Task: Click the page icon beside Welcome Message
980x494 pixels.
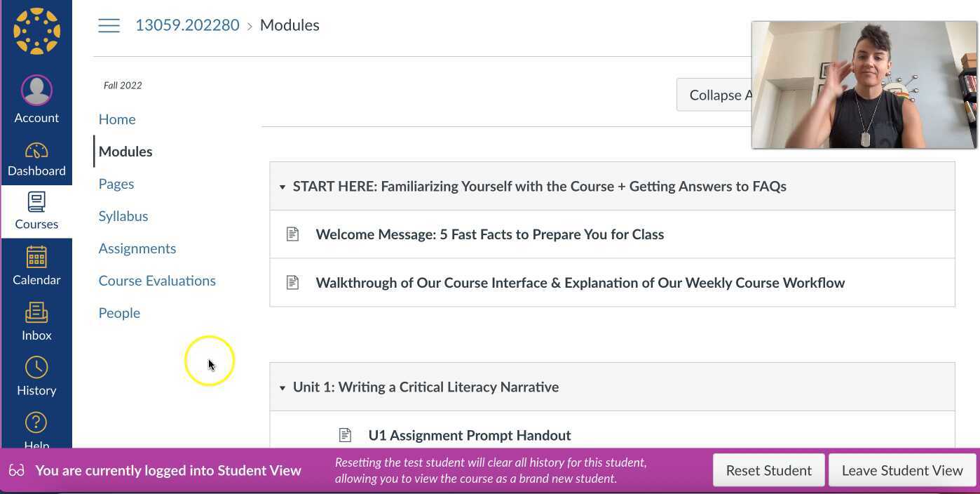Action: (x=292, y=234)
